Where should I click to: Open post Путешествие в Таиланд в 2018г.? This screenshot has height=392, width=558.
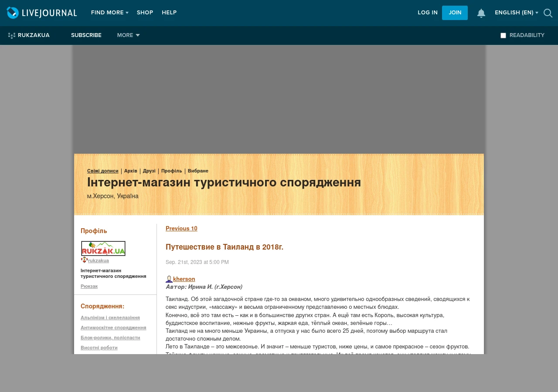225,247
